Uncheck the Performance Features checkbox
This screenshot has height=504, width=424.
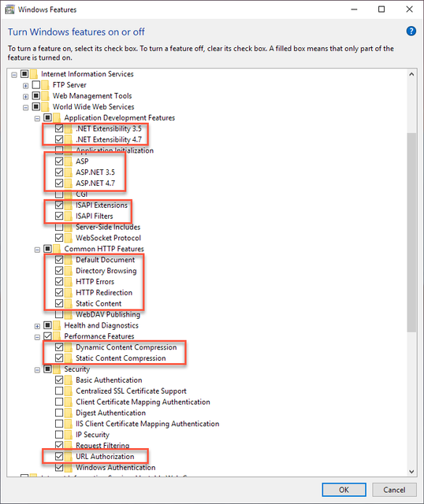click(47, 336)
